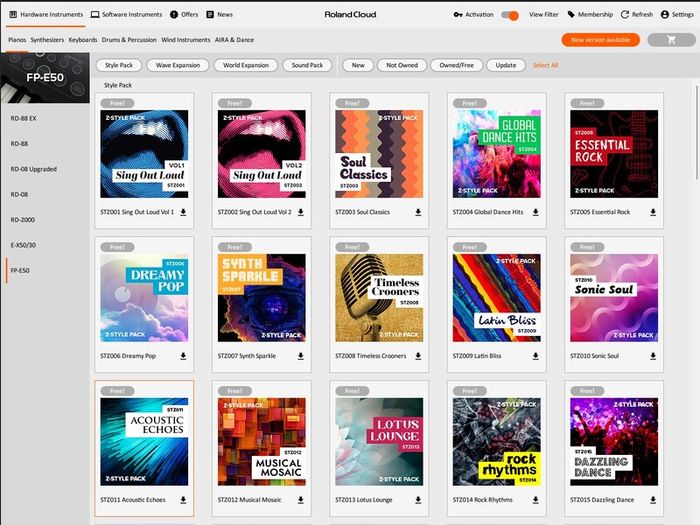Screen dimensions: 700x525
Task: Toggle the View Filter switch
Action: click(510, 15)
